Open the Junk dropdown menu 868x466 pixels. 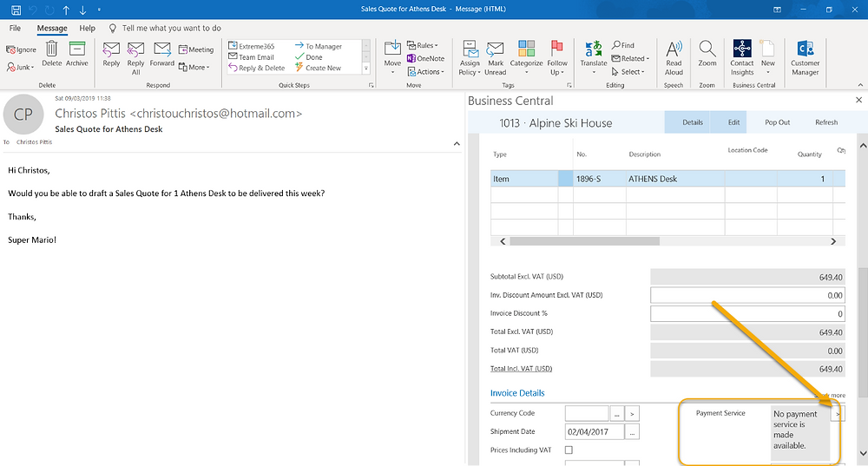click(x=21, y=67)
